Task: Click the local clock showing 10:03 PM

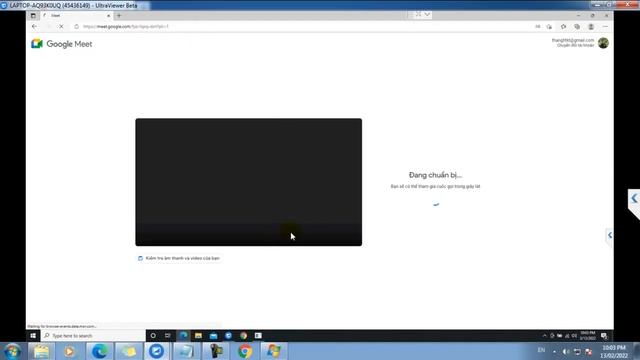Action: [x=614, y=351]
